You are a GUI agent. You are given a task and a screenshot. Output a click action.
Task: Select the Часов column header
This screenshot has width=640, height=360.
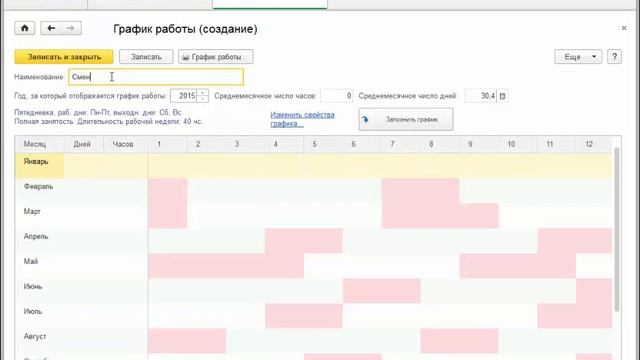click(126, 144)
